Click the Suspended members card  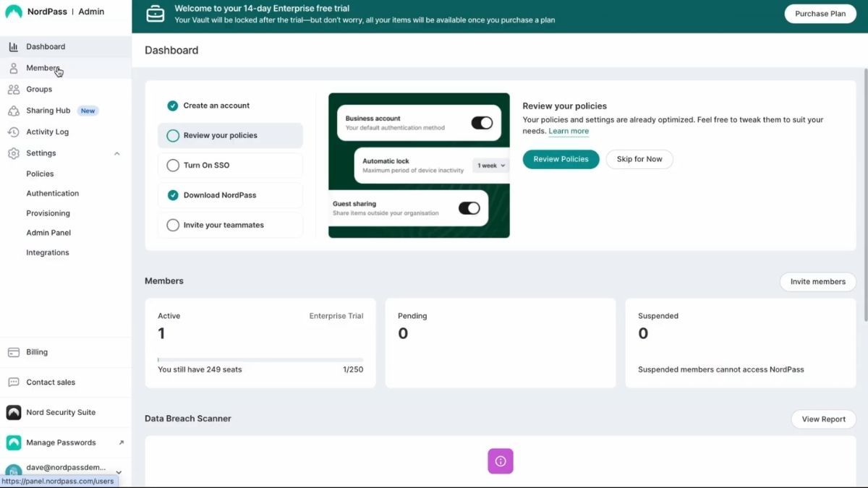[741, 343]
